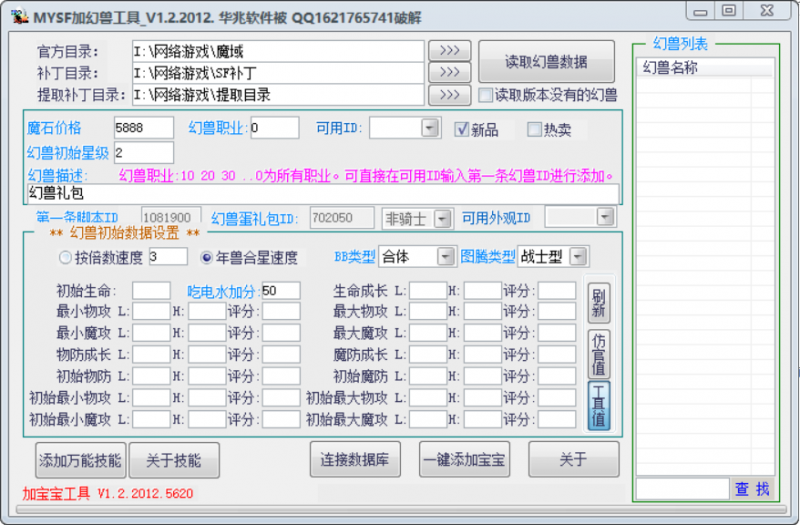The image size is (800, 525).
Task: Click the 最大魔攻 评分 input field
Action: 557,333
